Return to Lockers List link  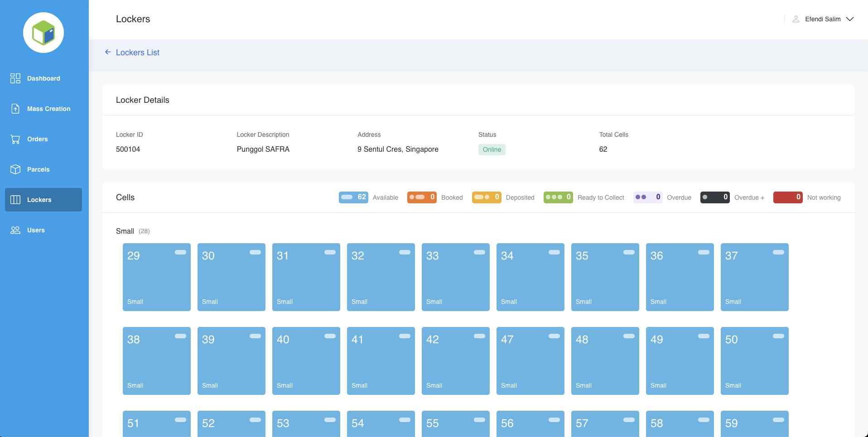[138, 53]
